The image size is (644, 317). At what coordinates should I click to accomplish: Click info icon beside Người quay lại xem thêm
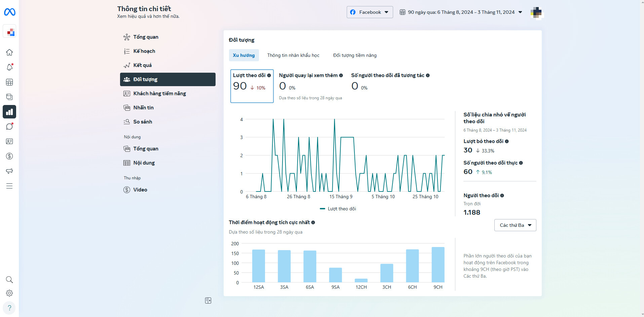[x=341, y=75]
